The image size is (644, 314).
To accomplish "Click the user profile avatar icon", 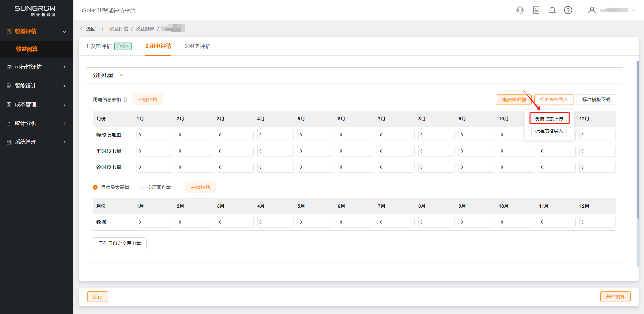I will pos(592,10).
